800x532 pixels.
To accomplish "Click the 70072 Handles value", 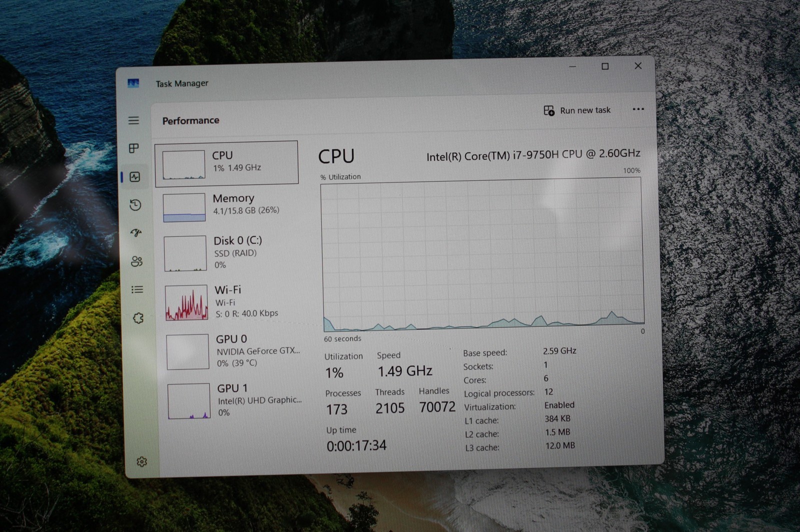I will coord(437,407).
